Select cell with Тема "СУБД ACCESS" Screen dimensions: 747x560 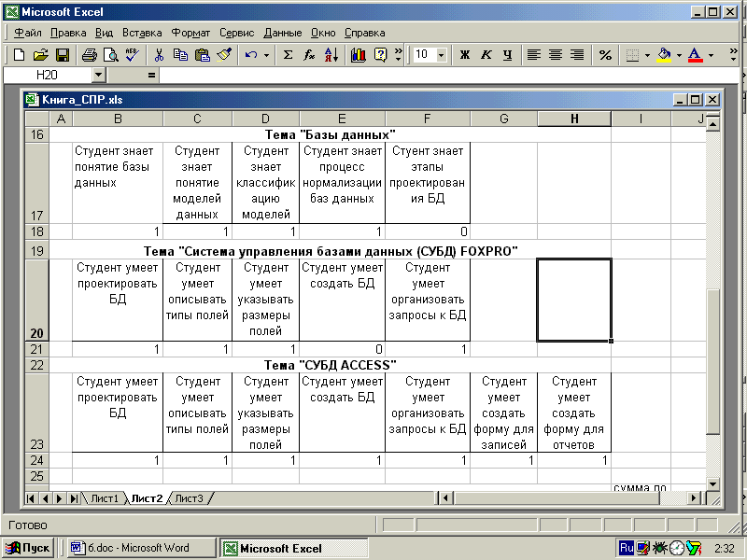click(x=331, y=365)
